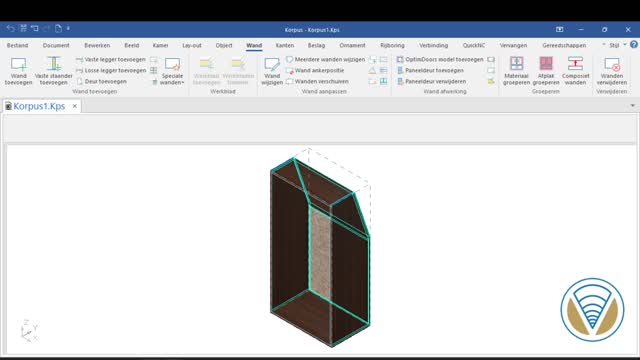The height and width of the screenshot is (360, 640).
Task: Switch to the Lay-out tab
Action: [x=192, y=45]
